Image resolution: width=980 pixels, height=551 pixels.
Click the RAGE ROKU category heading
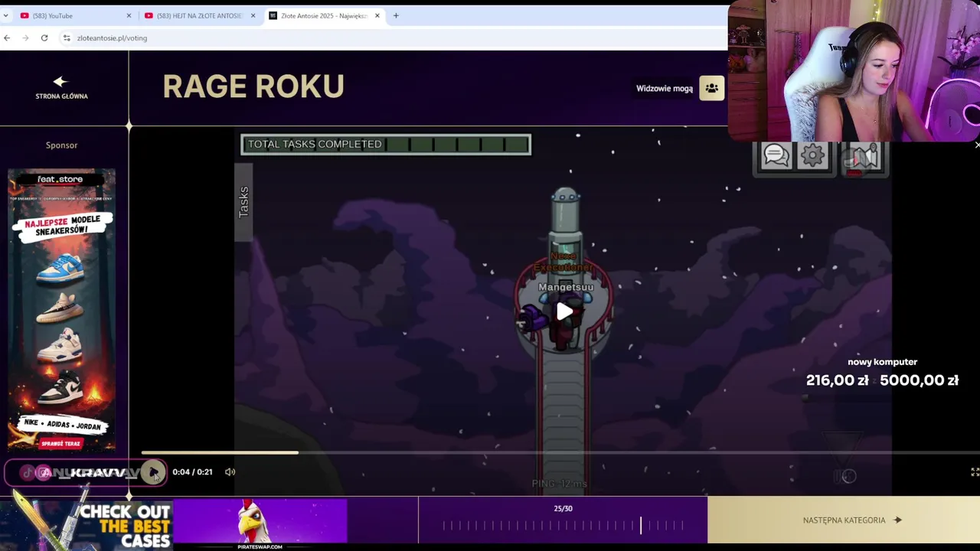click(253, 86)
